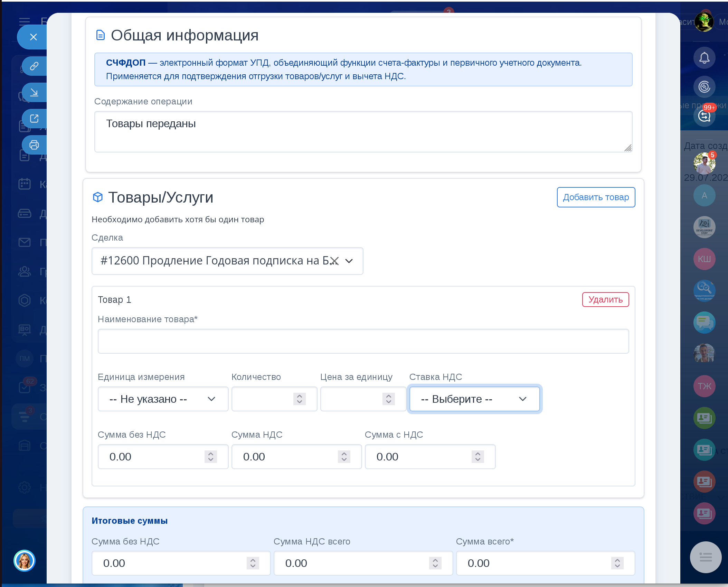Click the Добавить товар button
Image resolution: width=728 pixels, height=587 pixels.
click(x=596, y=197)
